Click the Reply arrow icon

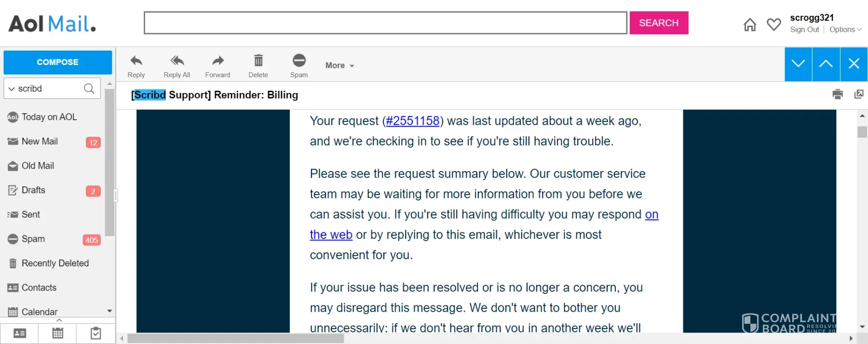coord(136,61)
